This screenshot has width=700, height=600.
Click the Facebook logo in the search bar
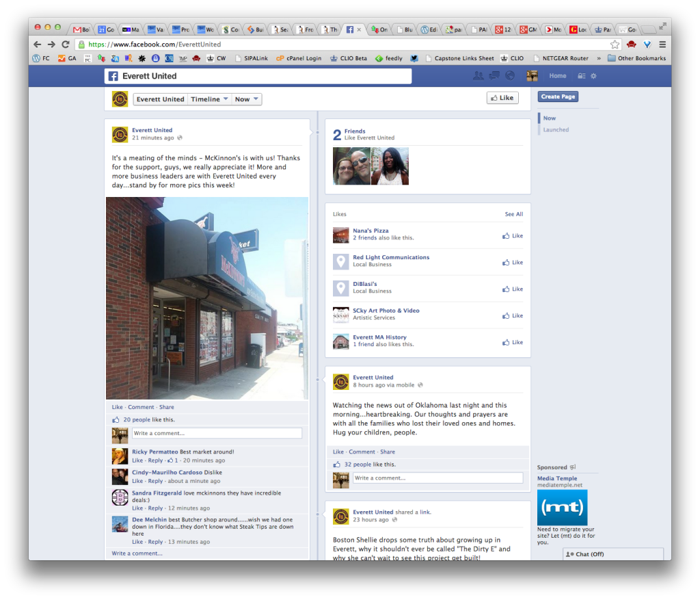pos(113,76)
